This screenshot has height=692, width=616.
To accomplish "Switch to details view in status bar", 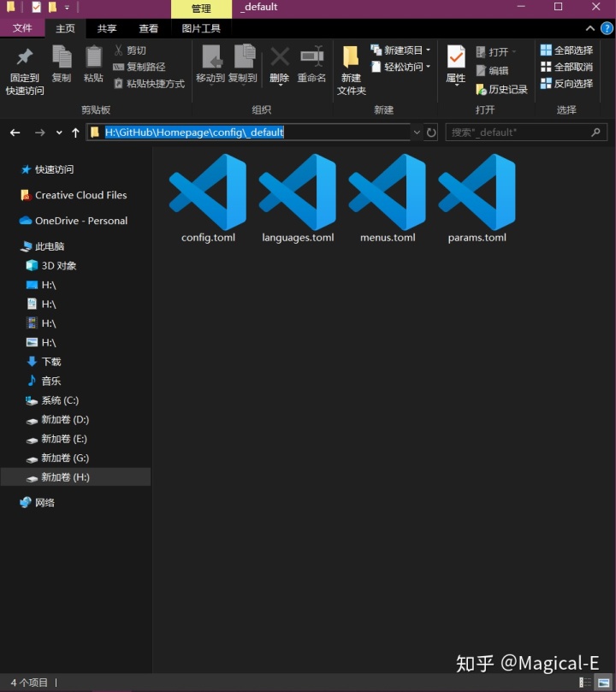I will [x=585, y=683].
